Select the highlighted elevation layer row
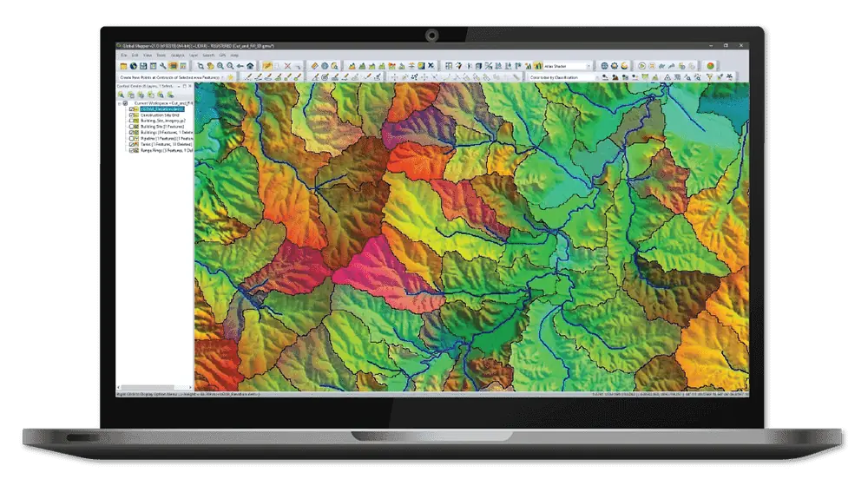This screenshot has height=479, width=868. tap(162, 109)
